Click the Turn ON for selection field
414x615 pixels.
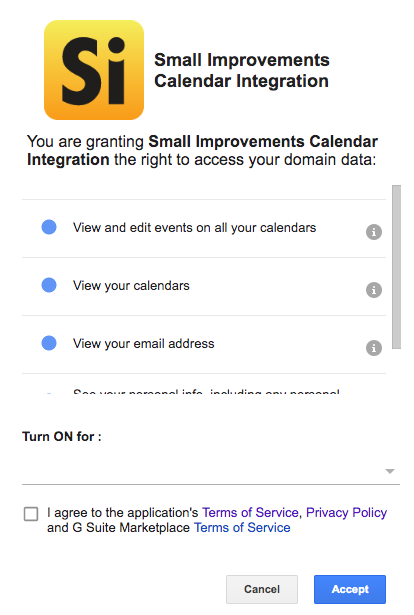click(211, 471)
